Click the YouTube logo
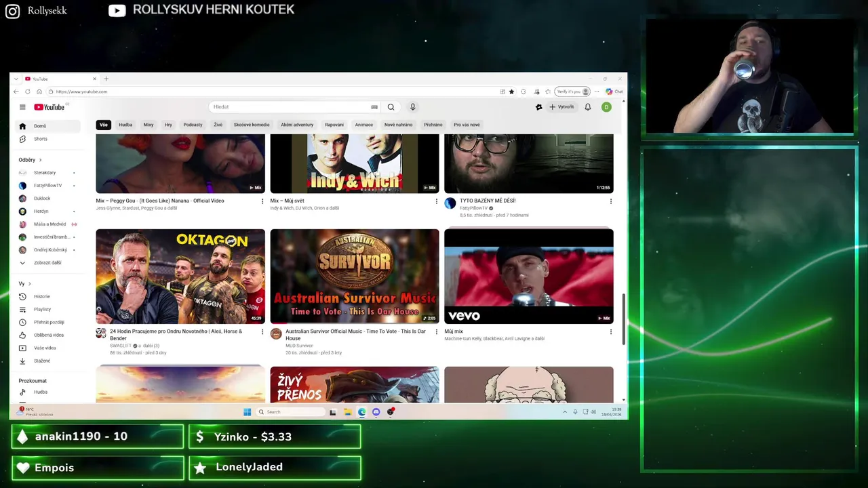This screenshot has width=868, height=488. tap(50, 107)
